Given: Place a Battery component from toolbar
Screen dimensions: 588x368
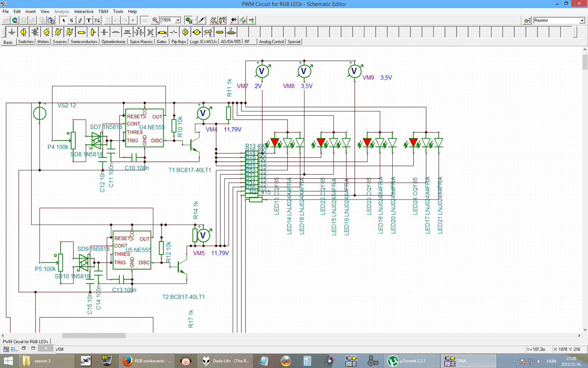Looking at the screenshot, I should [35, 32].
